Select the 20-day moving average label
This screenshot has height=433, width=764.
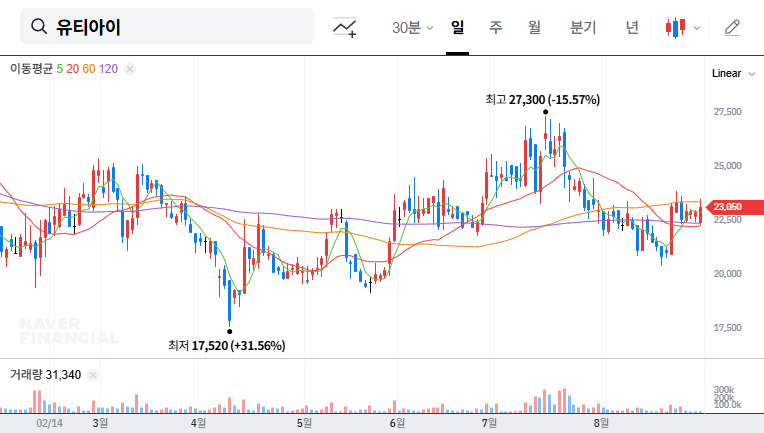click(73, 69)
